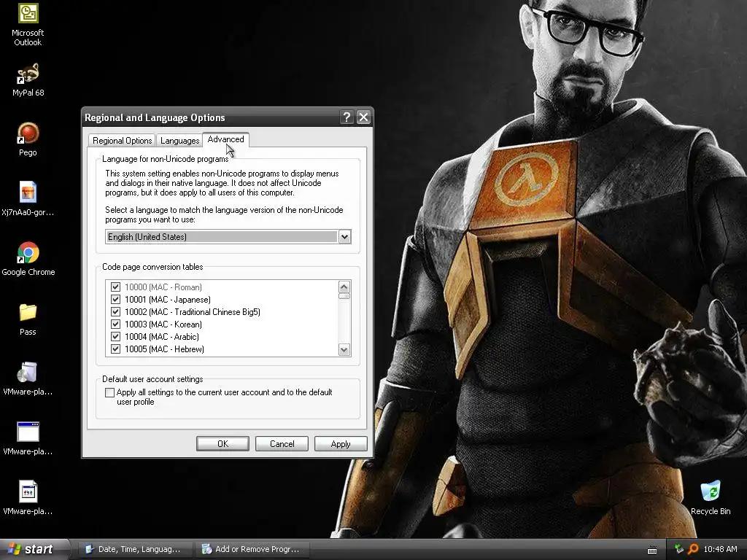Select the Xj7nAa0-gor... image file icon
Viewport: 747px width, 560px height.
pyautogui.click(x=28, y=199)
